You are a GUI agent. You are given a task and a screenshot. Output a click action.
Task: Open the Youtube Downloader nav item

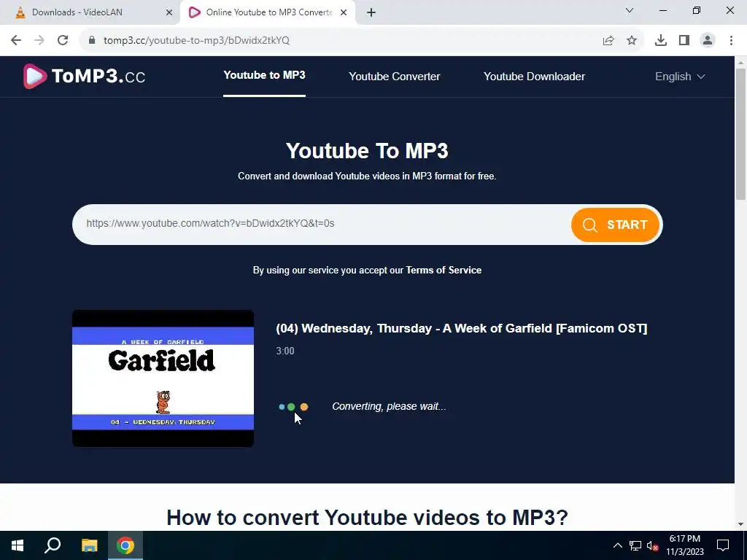534,77
